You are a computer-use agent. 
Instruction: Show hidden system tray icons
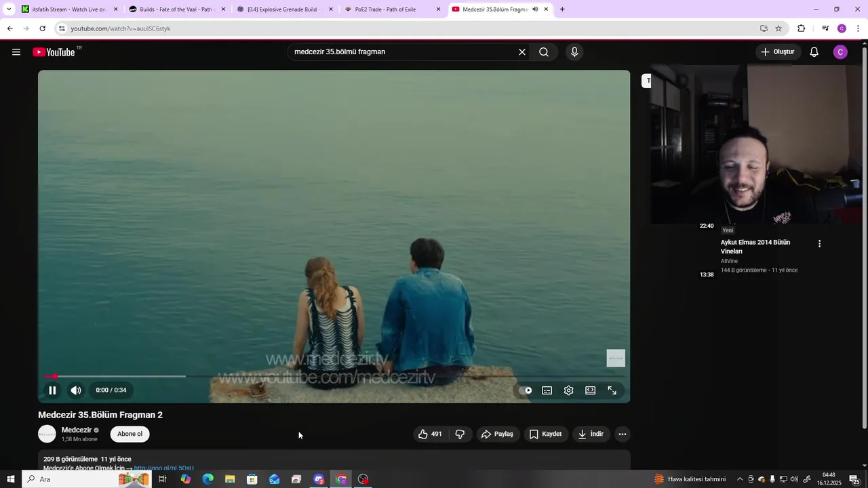tap(740, 479)
